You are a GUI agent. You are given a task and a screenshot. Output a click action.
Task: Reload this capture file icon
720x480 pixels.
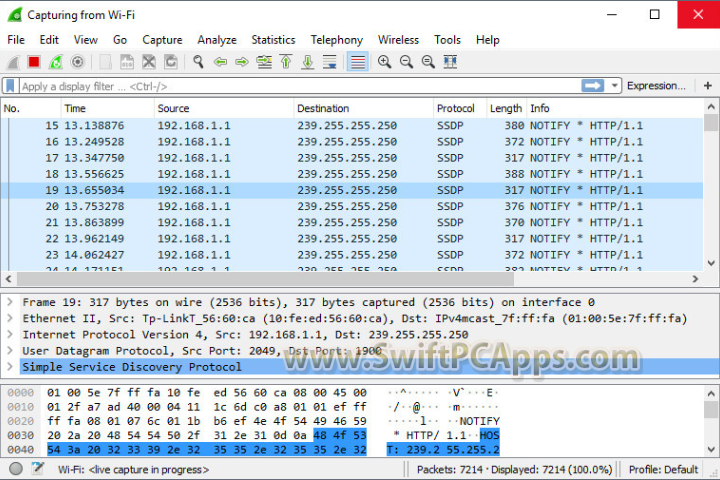171,62
